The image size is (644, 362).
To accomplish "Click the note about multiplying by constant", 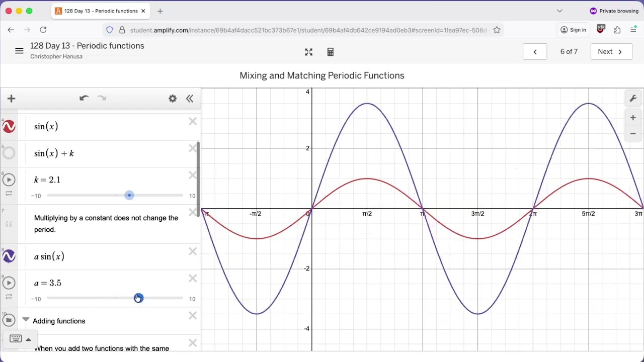I will click(x=106, y=224).
